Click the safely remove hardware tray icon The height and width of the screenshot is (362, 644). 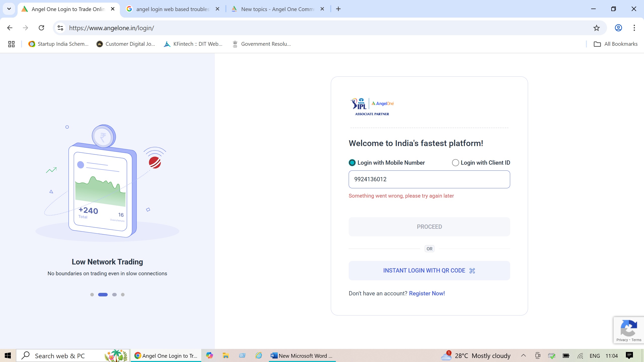coord(551,355)
